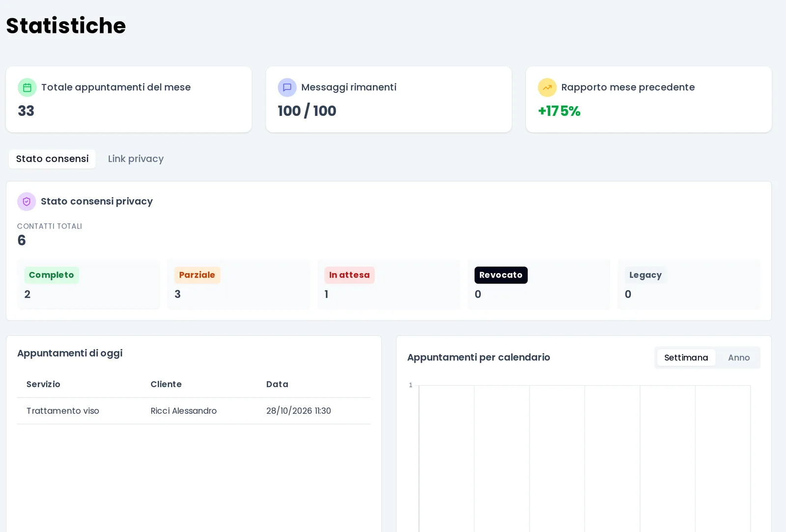Click the CONTATTI TOTALI label
The width and height of the screenshot is (786, 532).
click(x=50, y=226)
